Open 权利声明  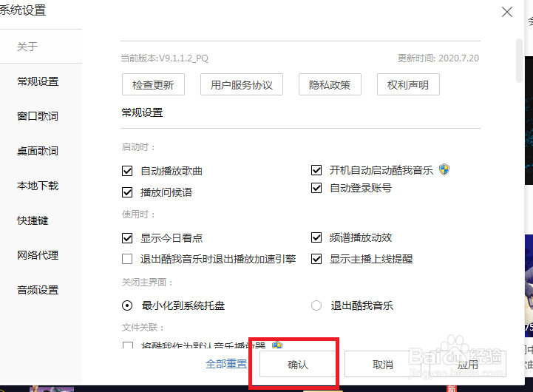pyautogui.click(x=408, y=84)
